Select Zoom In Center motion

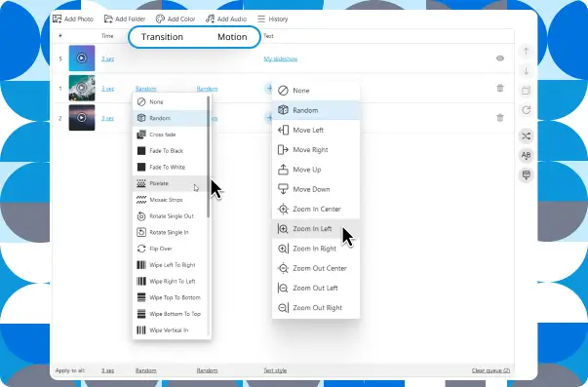coord(316,209)
